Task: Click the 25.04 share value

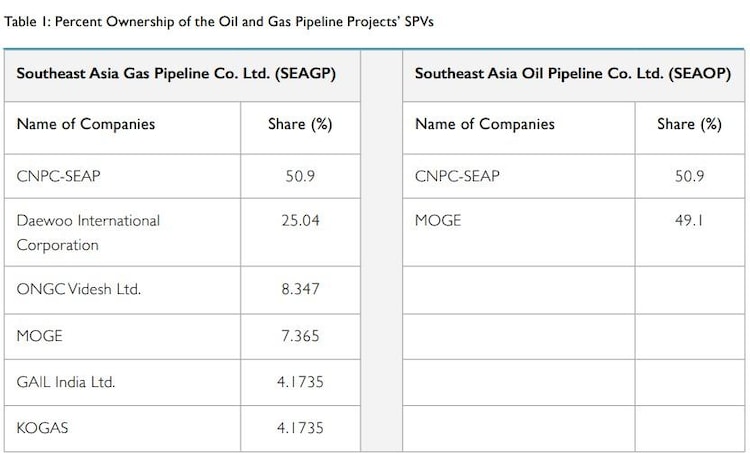Action: pyautogui.click(x=300, y=220)
